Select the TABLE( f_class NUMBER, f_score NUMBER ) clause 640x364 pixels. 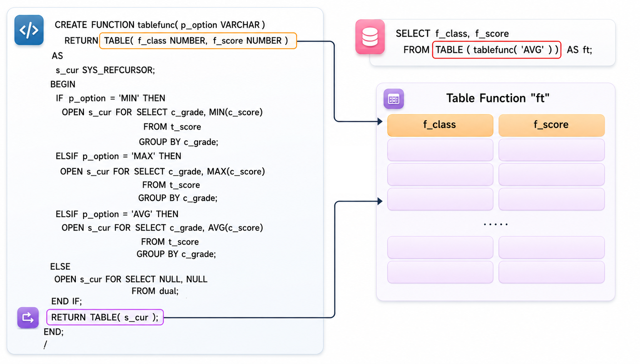pyautogui.click(x=198, y=41)
